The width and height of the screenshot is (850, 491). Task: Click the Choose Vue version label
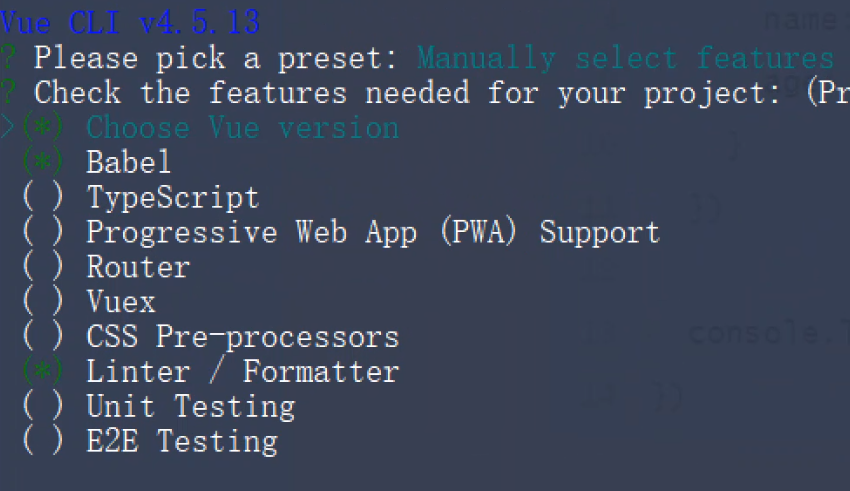[242, 128]
